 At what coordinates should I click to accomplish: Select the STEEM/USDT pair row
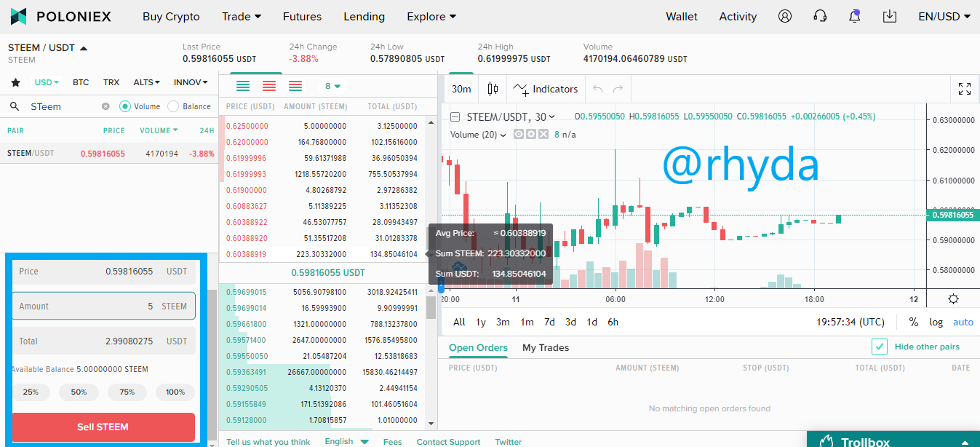click(109, 154)
